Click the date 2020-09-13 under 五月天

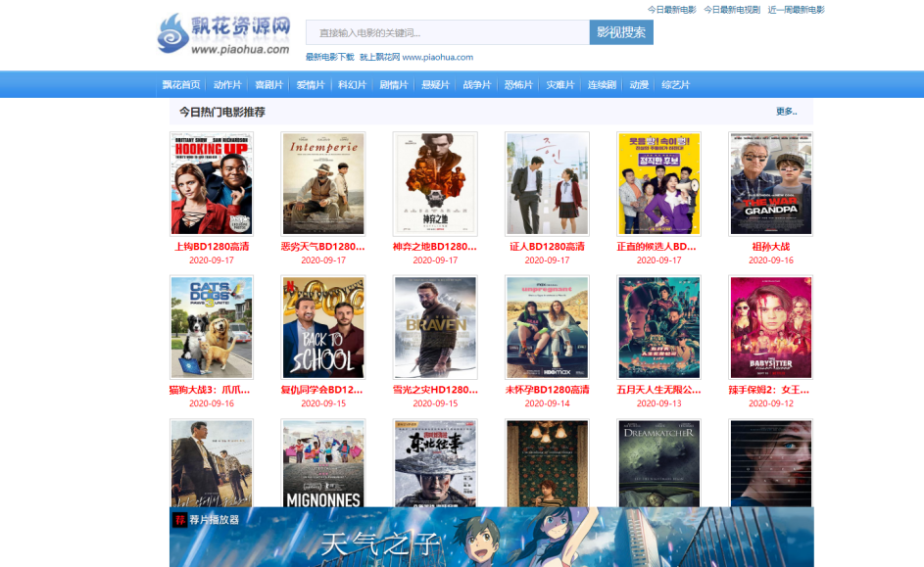658,403
